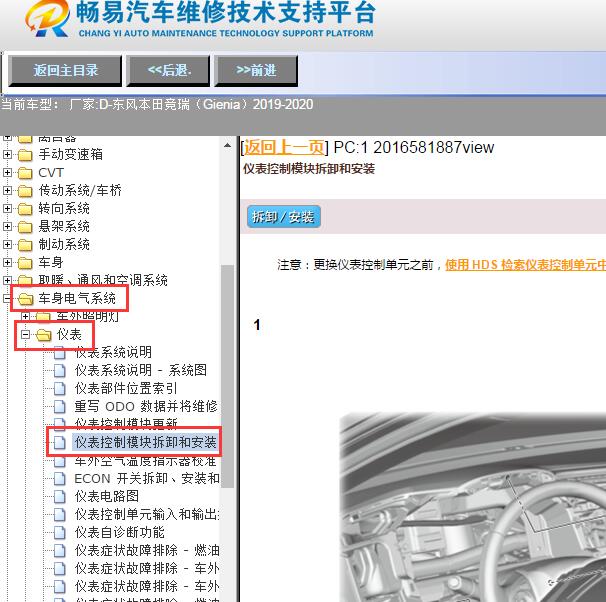Image resolution: width=606 pixels, height=602 pixels.
Task: Click document icon beside 仪表控制单元输入和输出
Action: [59, 515]
